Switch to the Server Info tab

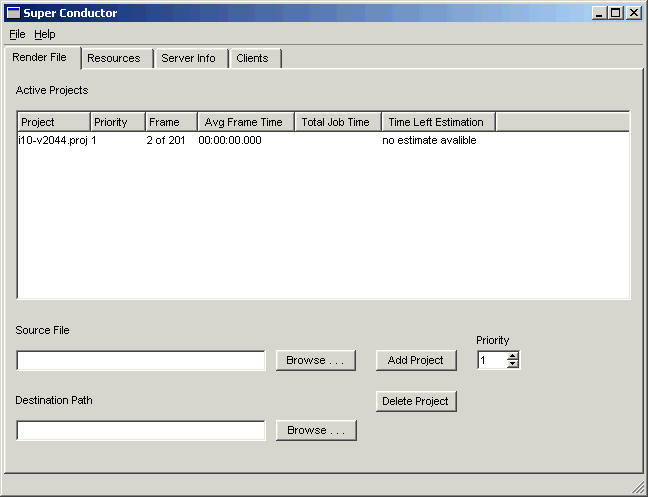coord(188,58)
